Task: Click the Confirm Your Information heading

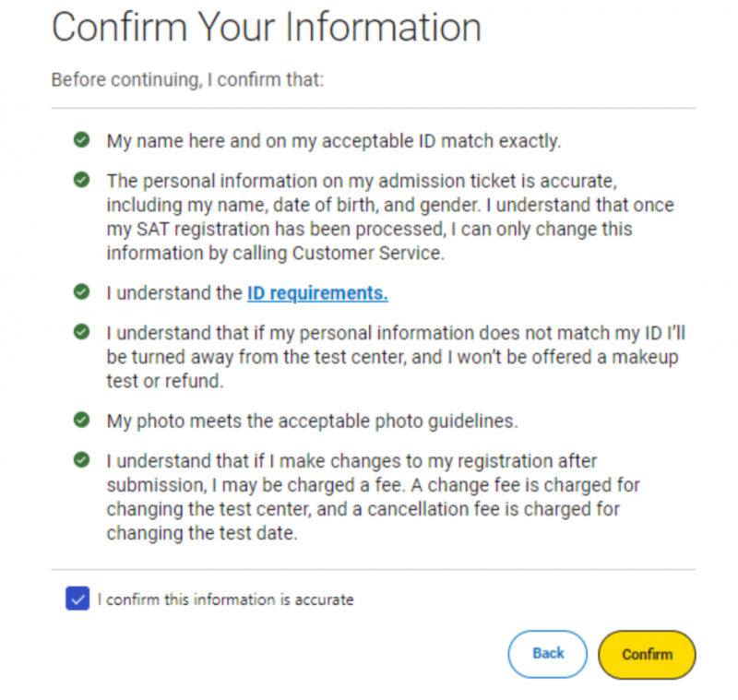Action: (x=267, y=28)
